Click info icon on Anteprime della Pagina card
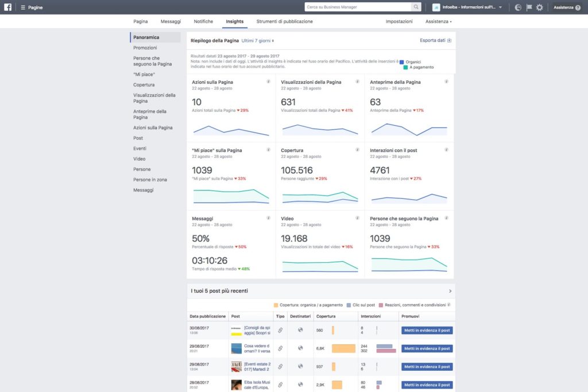Image resolution: width=588 pixels, height=392 pixels. (446, 81)
